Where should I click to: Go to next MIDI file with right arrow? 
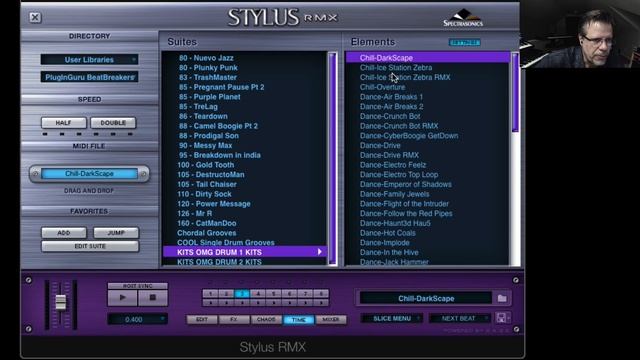tap(143, 174)
